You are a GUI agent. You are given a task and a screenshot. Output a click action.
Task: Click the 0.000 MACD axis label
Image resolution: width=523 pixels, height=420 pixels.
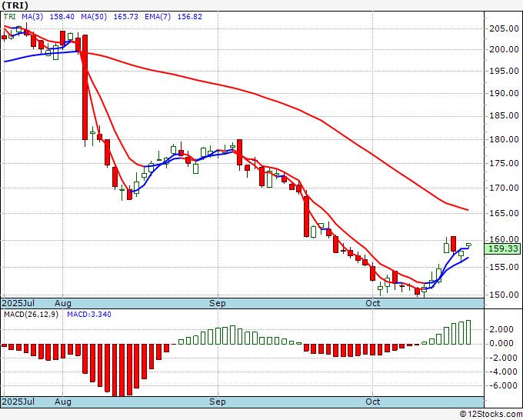point(501,343)
